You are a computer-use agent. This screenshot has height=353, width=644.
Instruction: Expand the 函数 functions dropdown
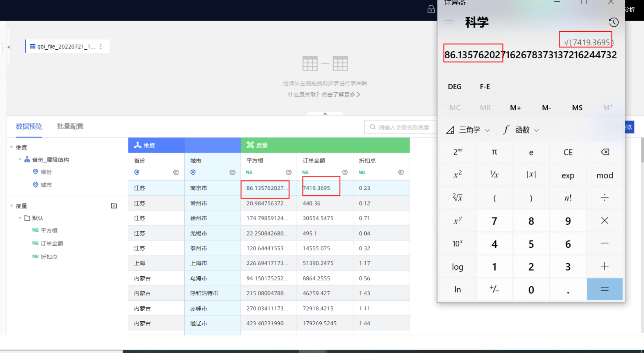pyautogui.click(x=522, y=130)
